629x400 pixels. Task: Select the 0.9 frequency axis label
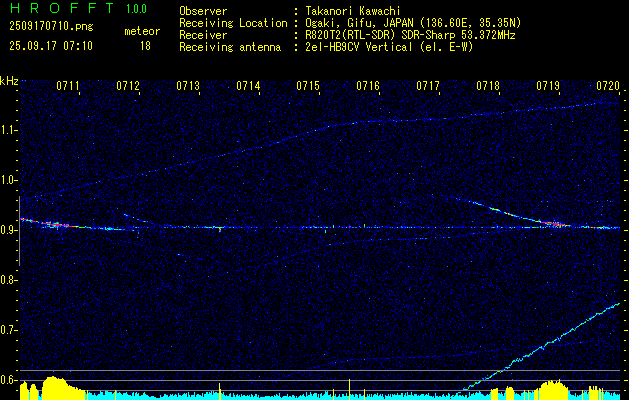[x=10, y=230]
